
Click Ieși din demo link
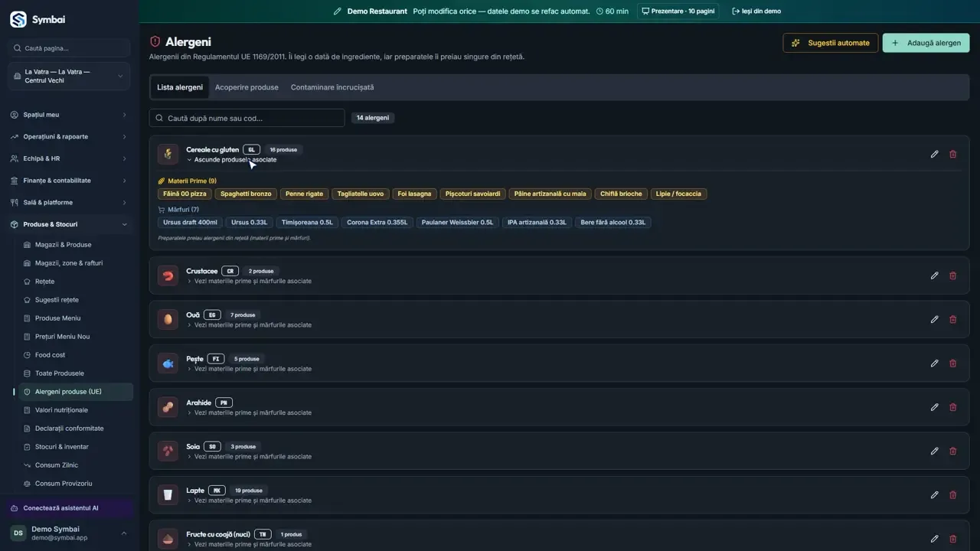click(756, 11)
